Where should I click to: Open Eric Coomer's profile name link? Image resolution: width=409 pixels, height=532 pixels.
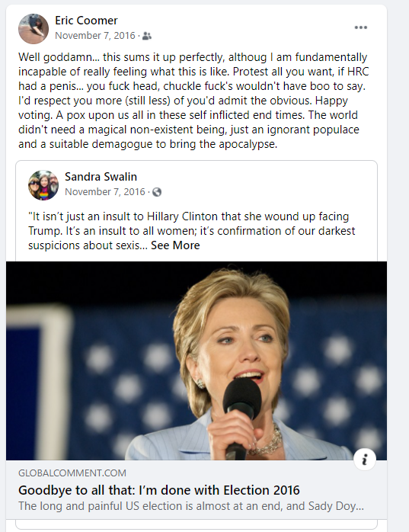86,21
